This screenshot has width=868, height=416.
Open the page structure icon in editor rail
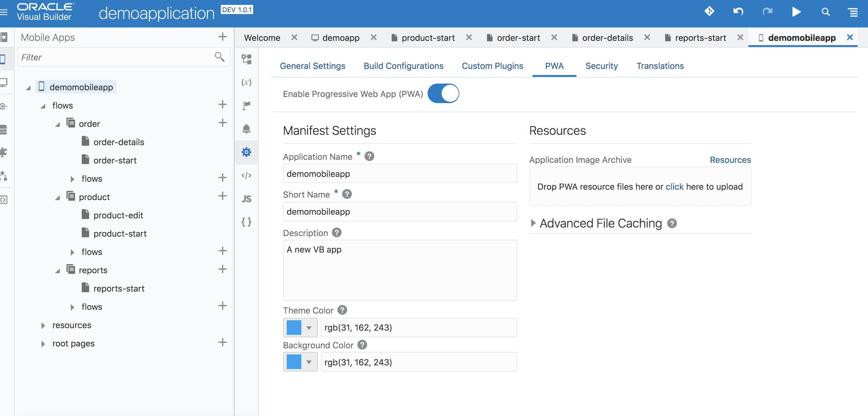(x=246, y=59)
